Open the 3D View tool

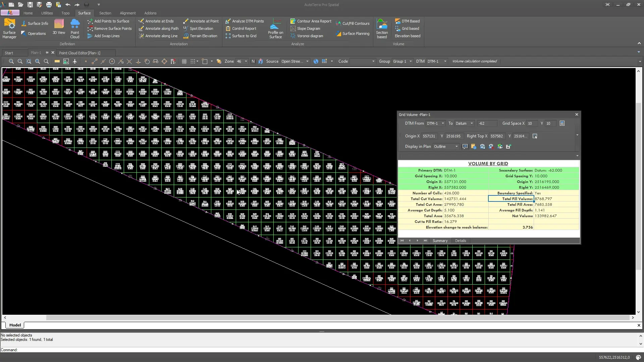59,27
